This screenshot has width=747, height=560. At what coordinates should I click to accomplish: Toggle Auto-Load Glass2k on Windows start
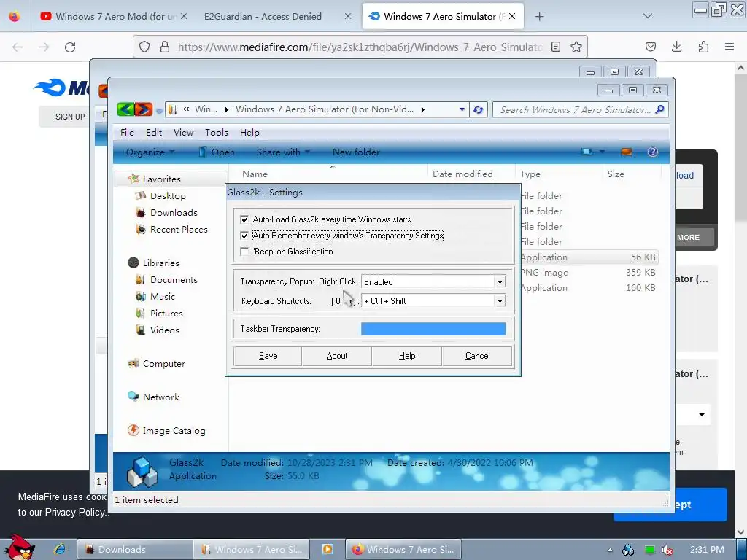click(x=244, y=219)
